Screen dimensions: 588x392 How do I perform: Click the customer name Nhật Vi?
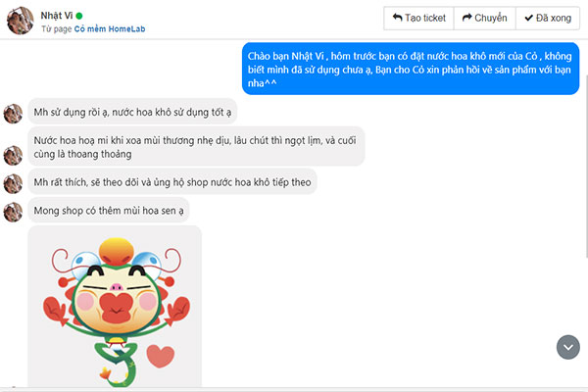(56, 16)
